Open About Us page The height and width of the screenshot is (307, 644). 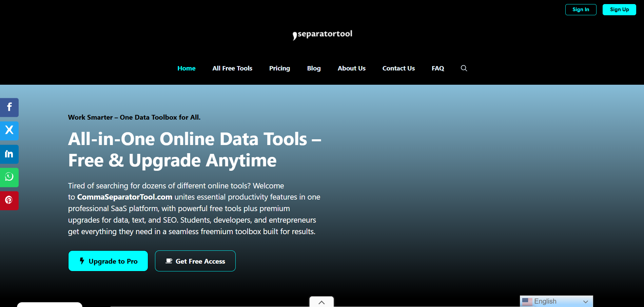tap(352, 68)
